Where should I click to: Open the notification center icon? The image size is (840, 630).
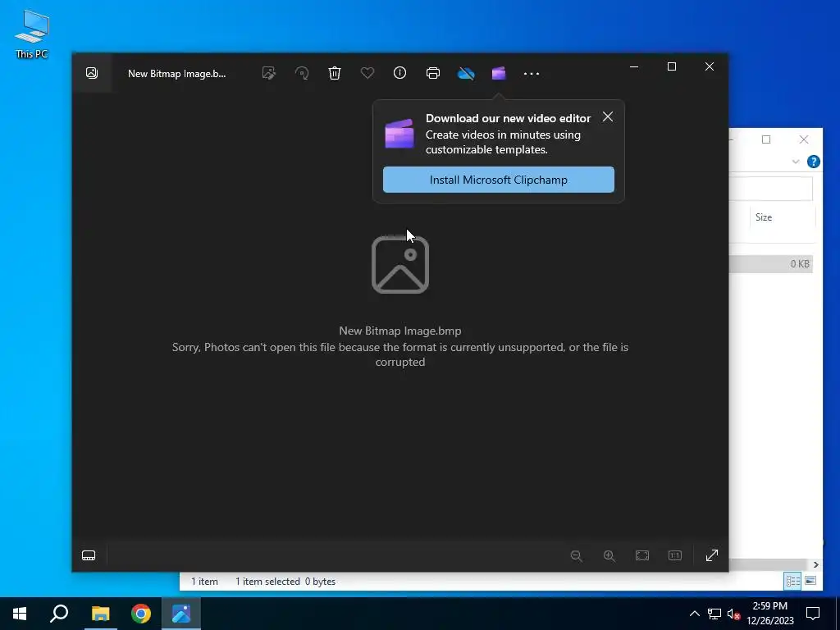(x=813, y=614)
